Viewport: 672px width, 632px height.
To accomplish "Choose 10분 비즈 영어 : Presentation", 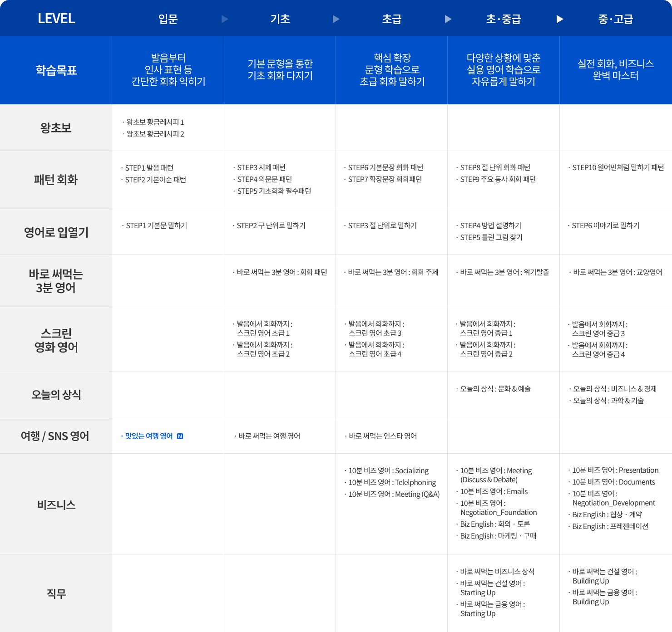I will click(x=615, y=470).
